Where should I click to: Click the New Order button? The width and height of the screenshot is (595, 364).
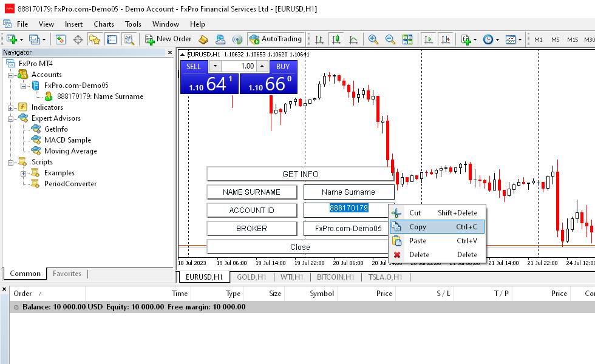coord(169,39)
